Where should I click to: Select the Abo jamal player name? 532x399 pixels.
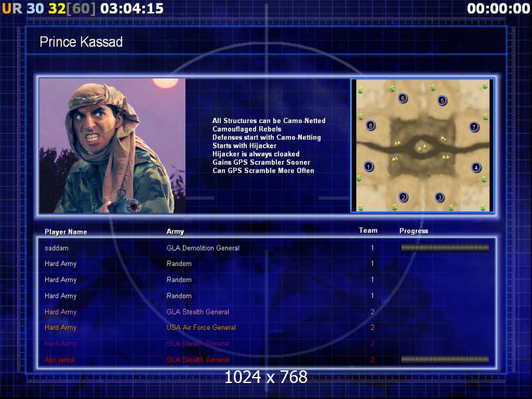(x=60, y=360)
